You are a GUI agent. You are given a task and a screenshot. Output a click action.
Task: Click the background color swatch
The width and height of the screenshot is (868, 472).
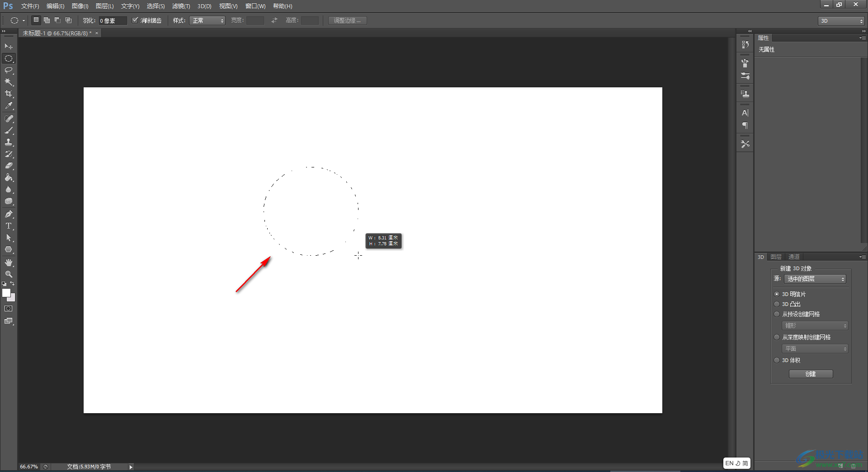tap(13, 299)
